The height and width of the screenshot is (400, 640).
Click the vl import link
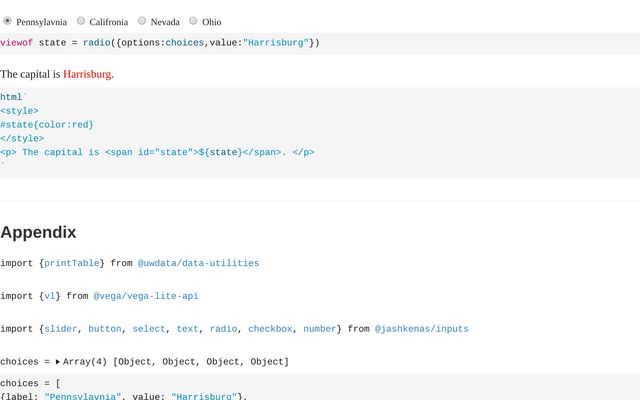tap(49, 296)
